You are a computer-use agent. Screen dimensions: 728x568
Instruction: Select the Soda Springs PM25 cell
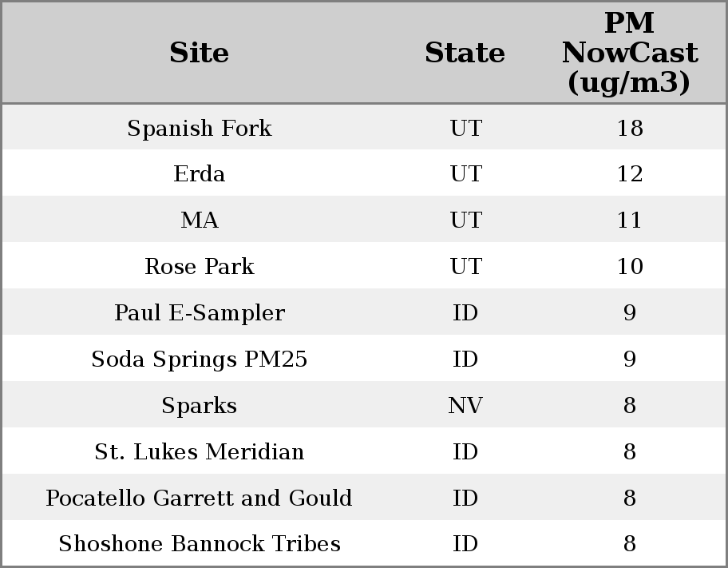(200, 359)
